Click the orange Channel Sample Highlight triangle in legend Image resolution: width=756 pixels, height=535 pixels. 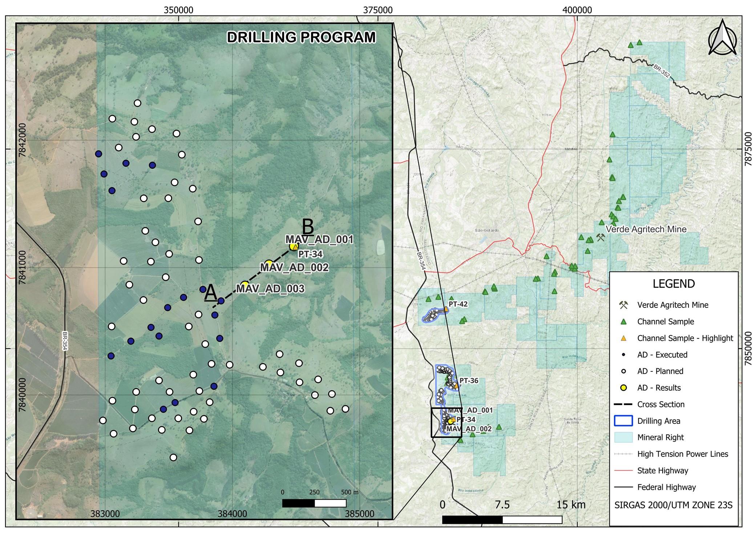(x=623, y=338)
